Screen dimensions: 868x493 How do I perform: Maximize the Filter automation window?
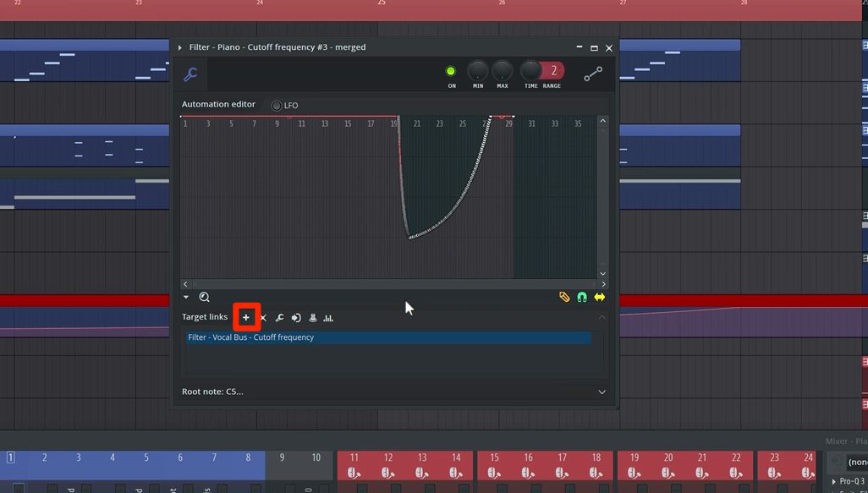[x=594, y=48]
